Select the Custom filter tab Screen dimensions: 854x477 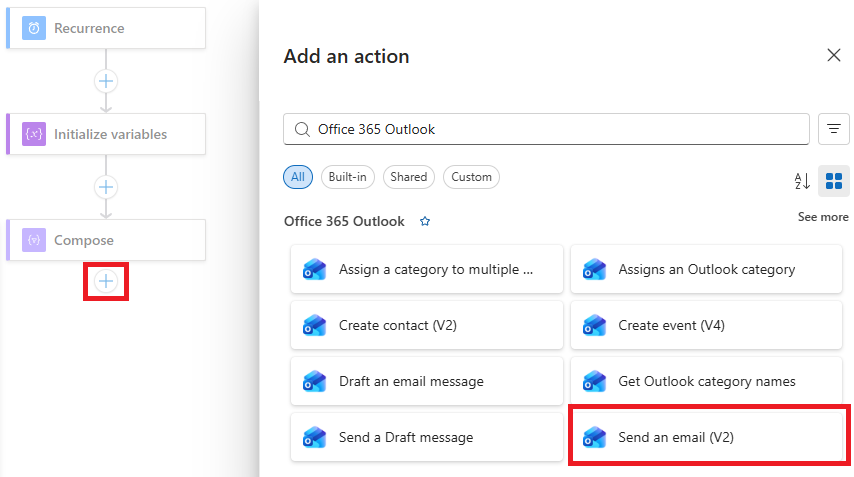[471, 177]
